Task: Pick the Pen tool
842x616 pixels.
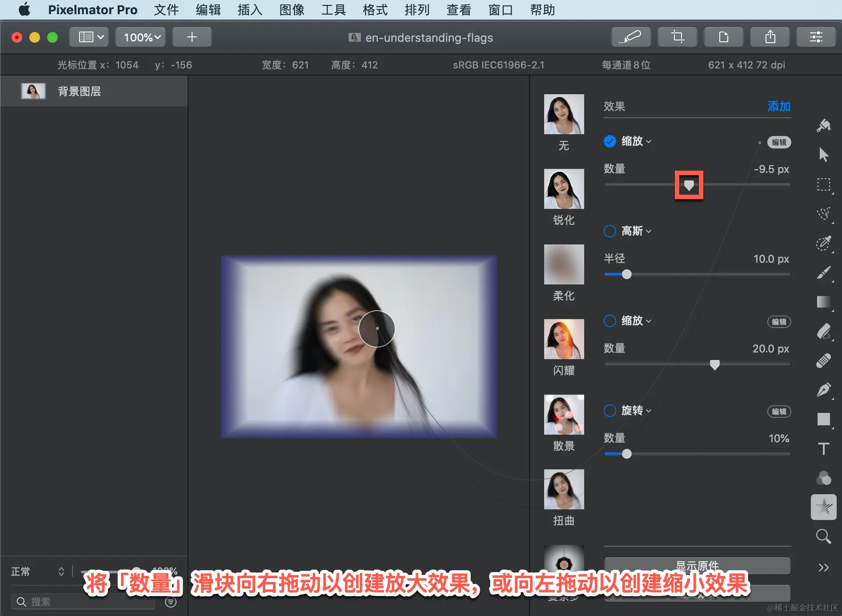Action: pos(823,390)
